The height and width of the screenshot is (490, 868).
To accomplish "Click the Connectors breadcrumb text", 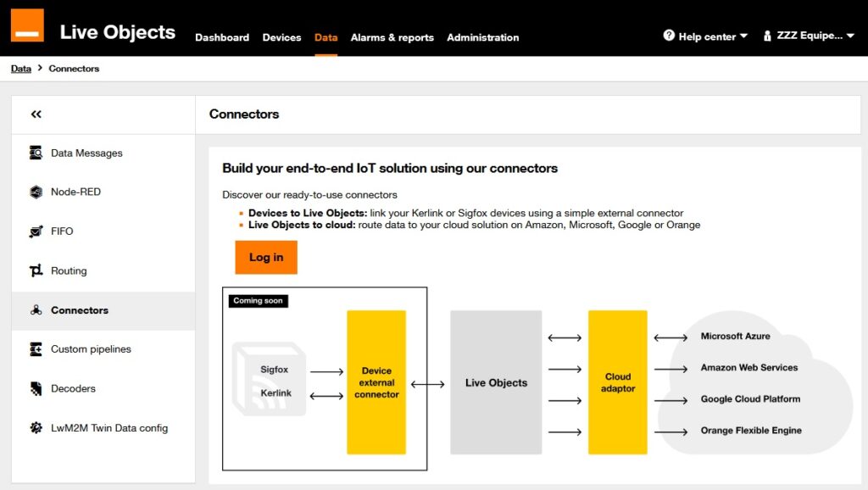I will click(x=75, y=69).
